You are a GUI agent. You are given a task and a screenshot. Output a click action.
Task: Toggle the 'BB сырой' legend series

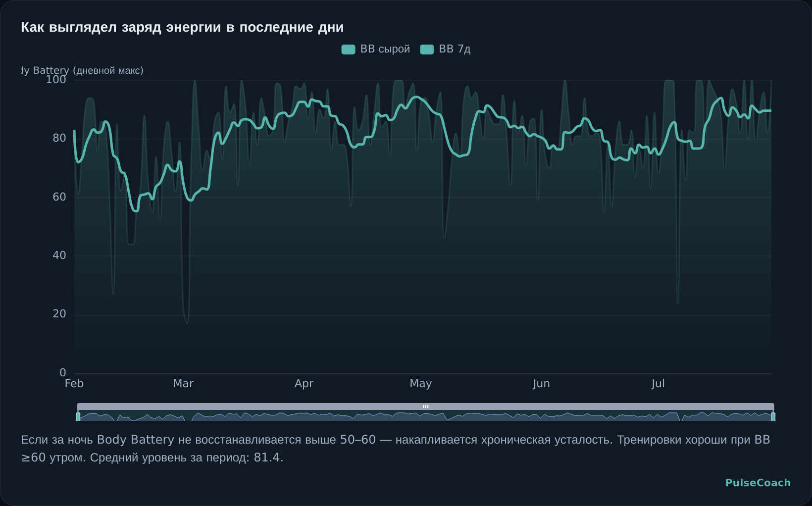point(376,49)
